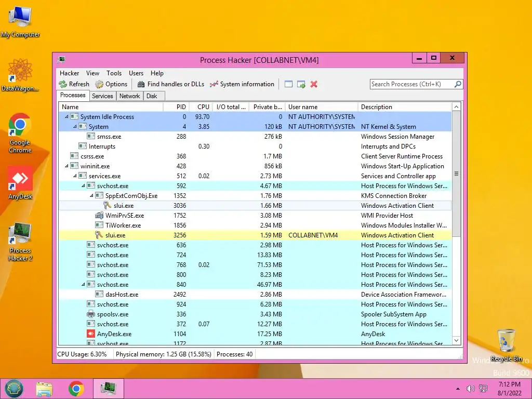Sort by Description column header
The width and height of the screenshot is (532, 399).
405,107
